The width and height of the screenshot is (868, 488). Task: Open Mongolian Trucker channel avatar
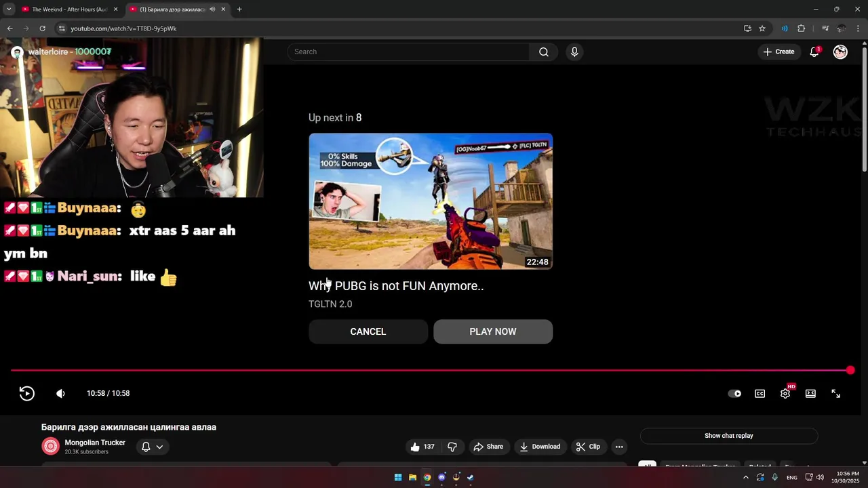point(51,446)
